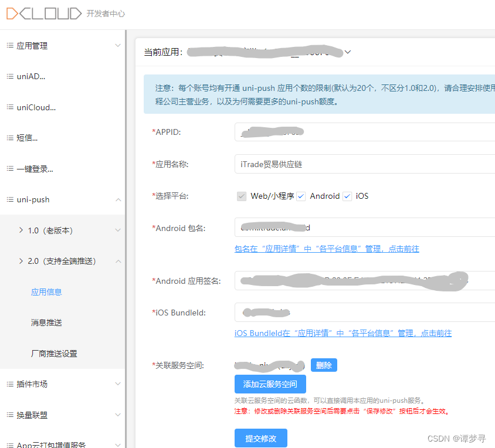Click list icon beside 插件市场 menu
This screenshot has width=495, height=448.
[10, 384]
